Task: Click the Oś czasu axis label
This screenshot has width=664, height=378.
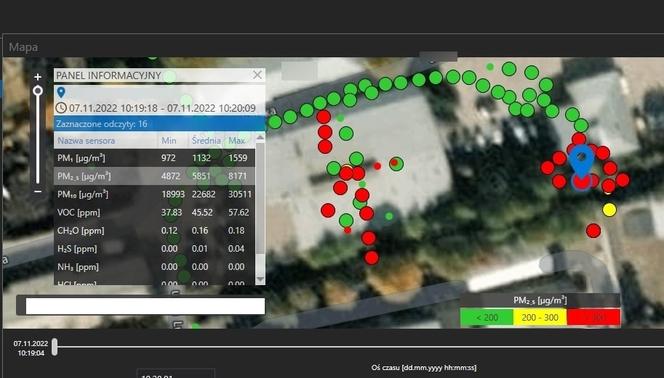Action: coord(424,367)
